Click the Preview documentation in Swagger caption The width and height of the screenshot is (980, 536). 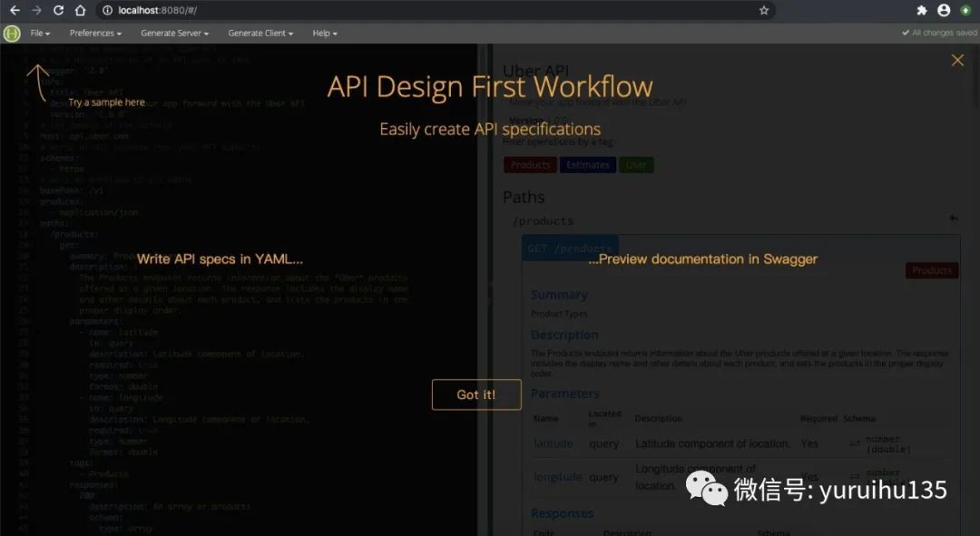click(x=702, y=259)
